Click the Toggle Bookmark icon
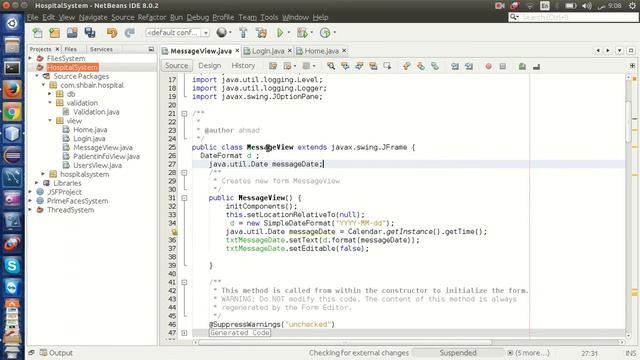This screenshot has height=360, width=640. (435, 66)
